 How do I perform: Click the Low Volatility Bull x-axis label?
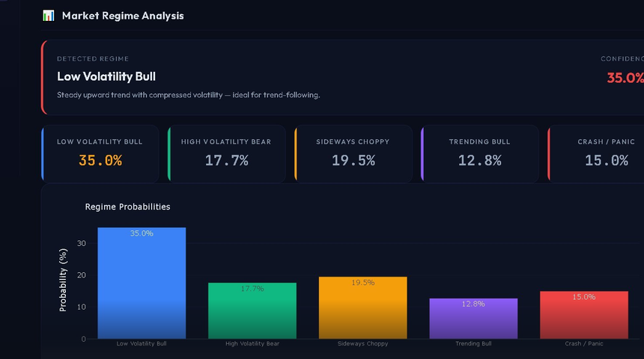[142, 344]
